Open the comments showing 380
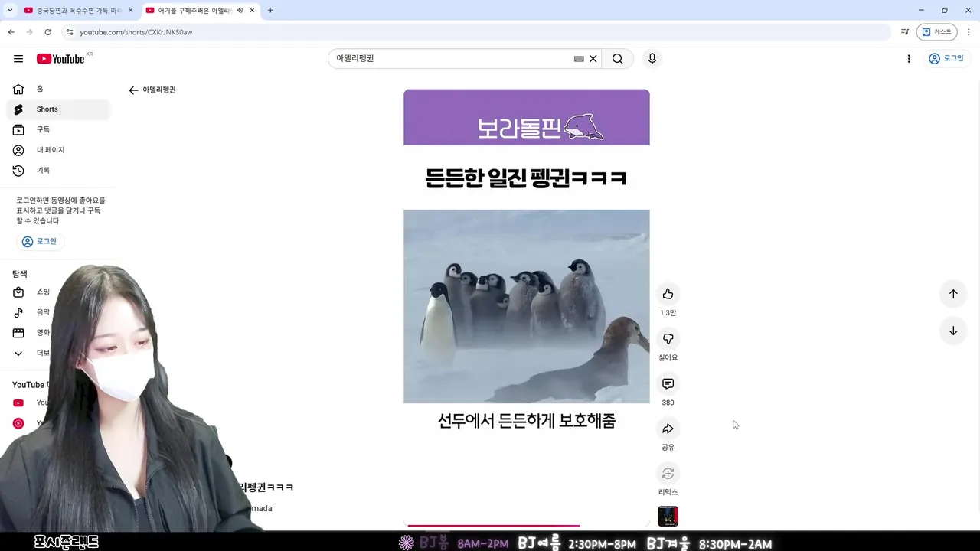The width and height of the screenshot is (980, 551). (668, 384)
